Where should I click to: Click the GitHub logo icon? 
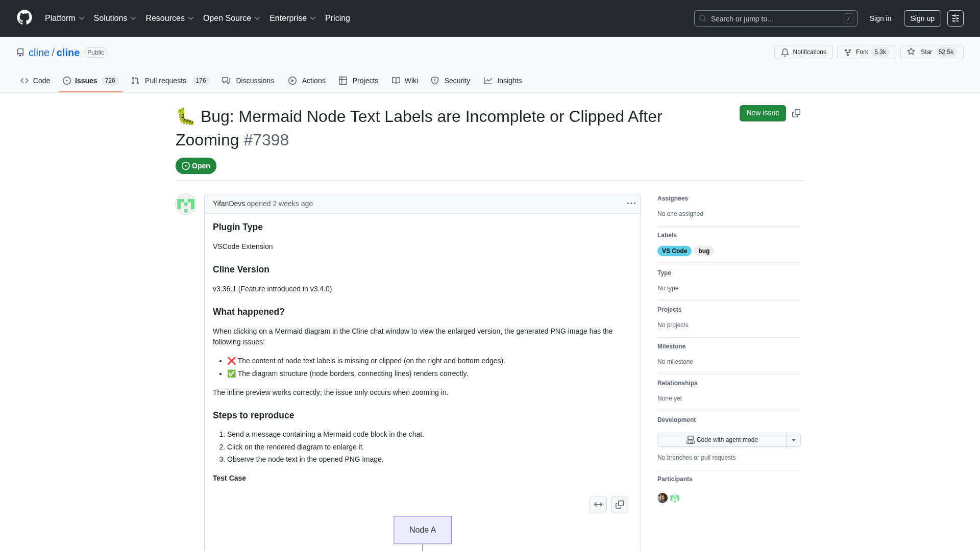24,18
